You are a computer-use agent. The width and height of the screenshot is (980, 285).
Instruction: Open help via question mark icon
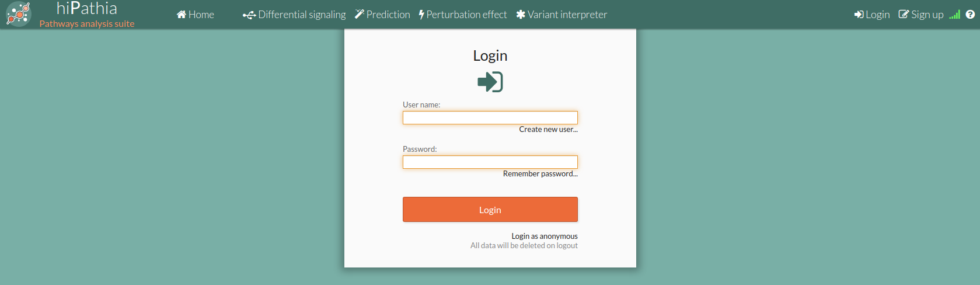[970, 15]
